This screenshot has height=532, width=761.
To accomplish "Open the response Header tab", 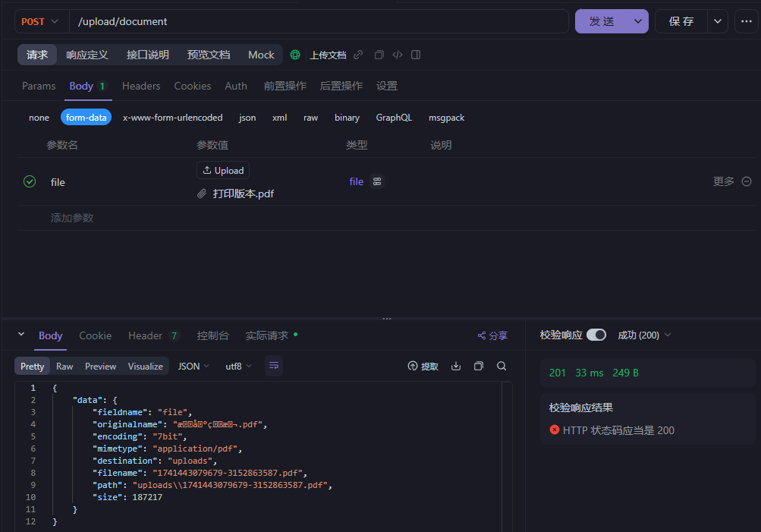I will click(153, 335).
